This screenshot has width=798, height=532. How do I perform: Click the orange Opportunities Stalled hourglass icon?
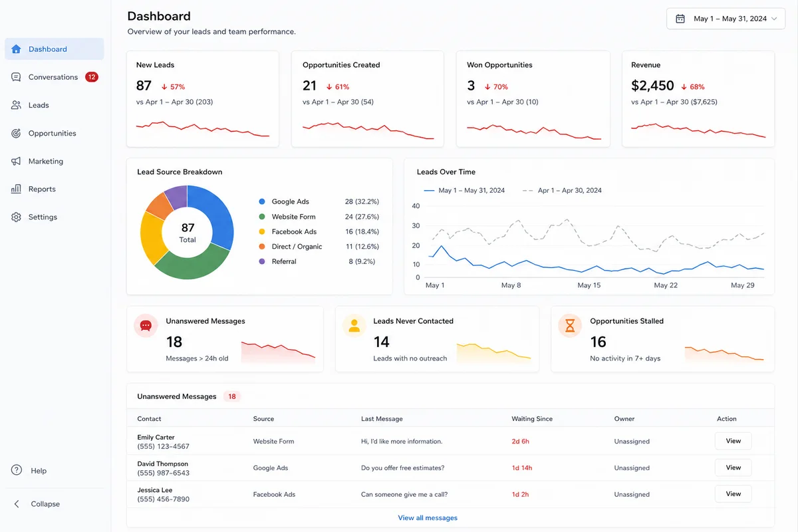tap(570, 326)
